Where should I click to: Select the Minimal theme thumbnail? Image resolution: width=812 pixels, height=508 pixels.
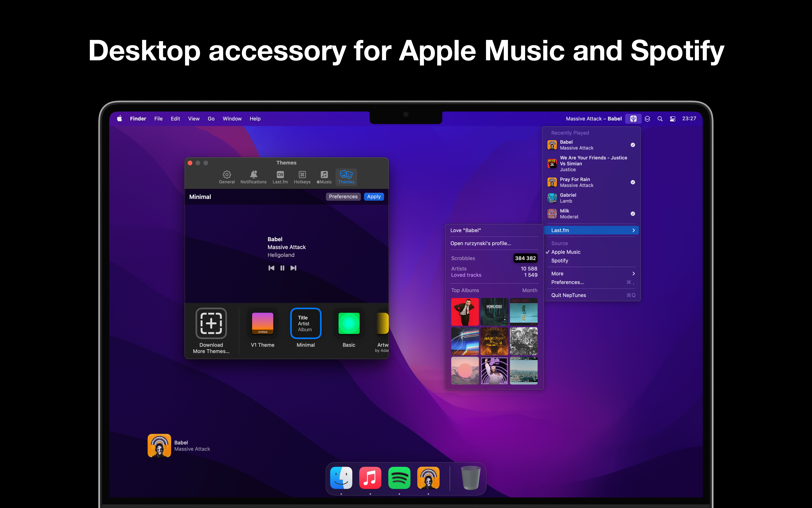click(x=306, y=323)
